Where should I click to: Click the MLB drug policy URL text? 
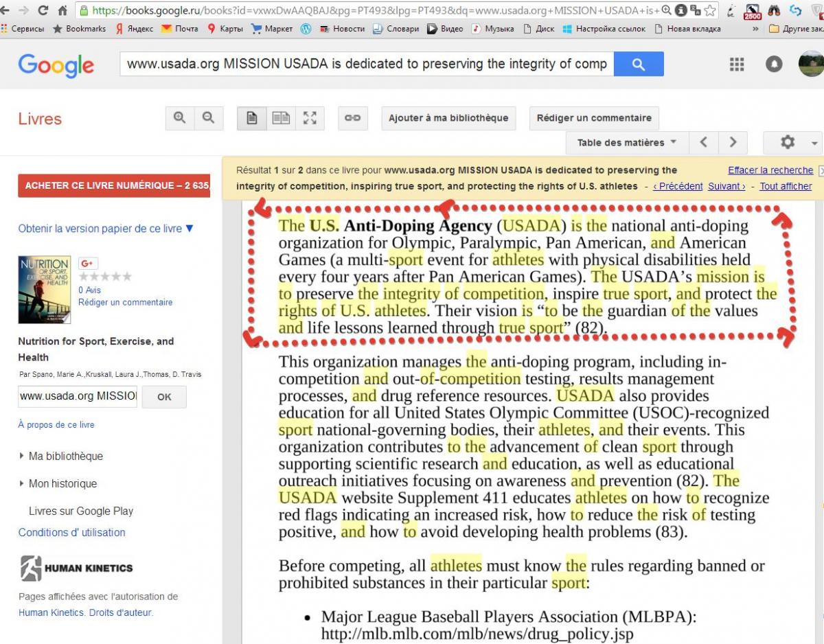[477, 634]
